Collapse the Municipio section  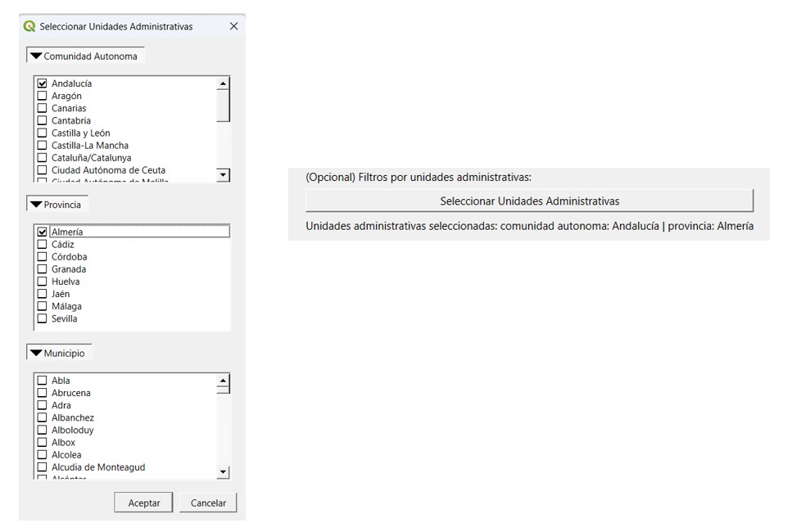(x=36, y=354)
